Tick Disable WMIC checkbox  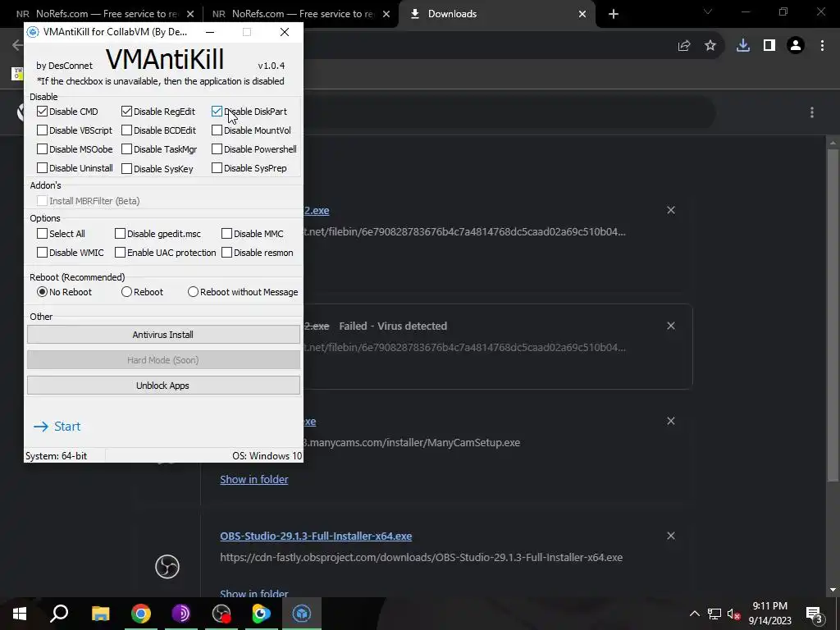pyautogui.click(x=43, y=253)
